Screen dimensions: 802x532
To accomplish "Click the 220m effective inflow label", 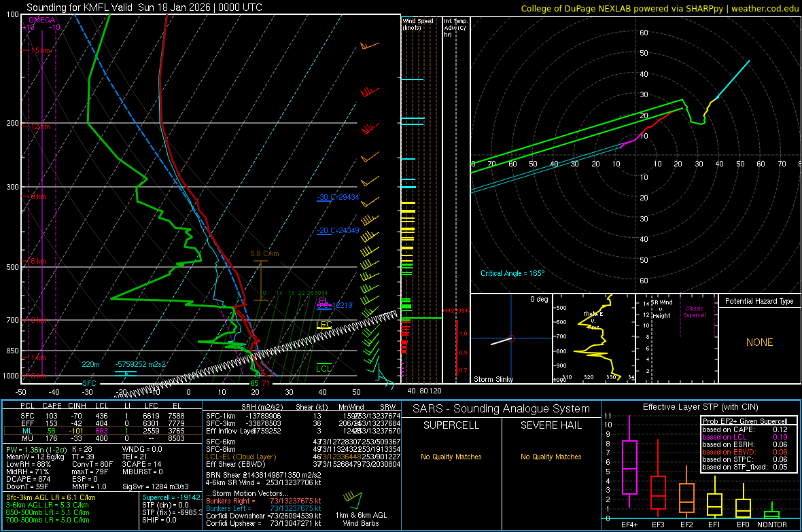I will 90,364.
